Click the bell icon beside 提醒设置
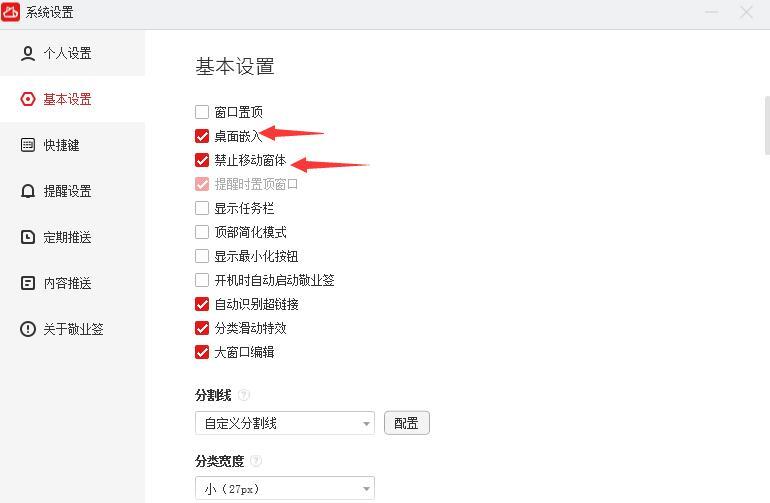 click(28, 191)
